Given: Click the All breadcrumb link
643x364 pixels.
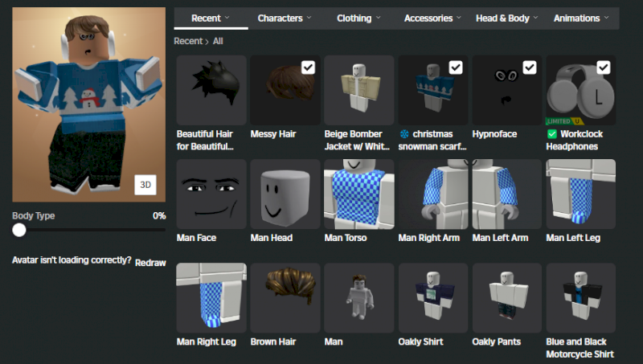Looking at the screenshot, I should pyautogui.click(x=218, y=41).
